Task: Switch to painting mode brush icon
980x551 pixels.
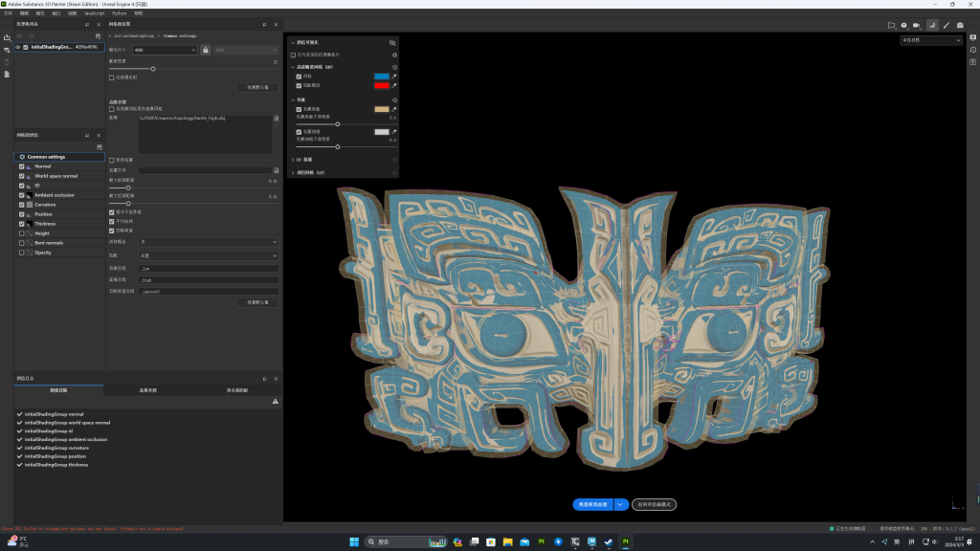Action: pos(947,25)
